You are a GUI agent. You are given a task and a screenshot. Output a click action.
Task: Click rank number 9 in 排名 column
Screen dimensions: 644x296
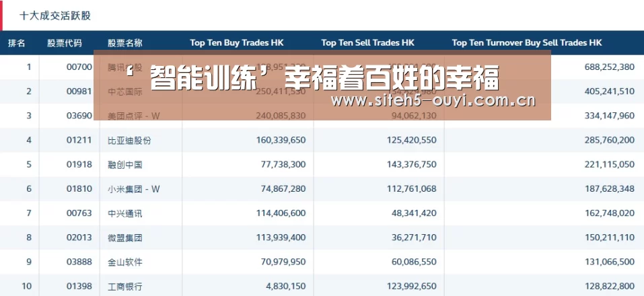point(29,262)
